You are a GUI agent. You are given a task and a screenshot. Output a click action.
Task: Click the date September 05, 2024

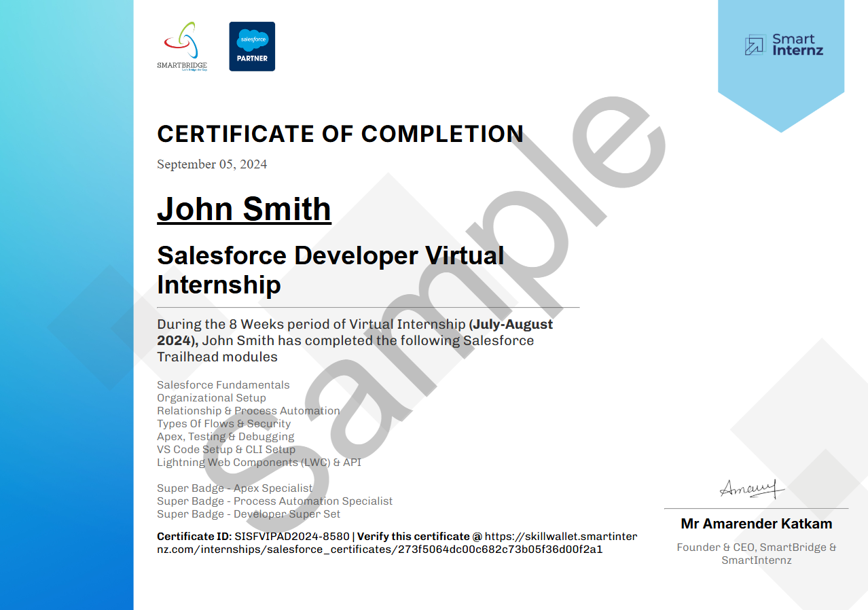pos(212,164)
